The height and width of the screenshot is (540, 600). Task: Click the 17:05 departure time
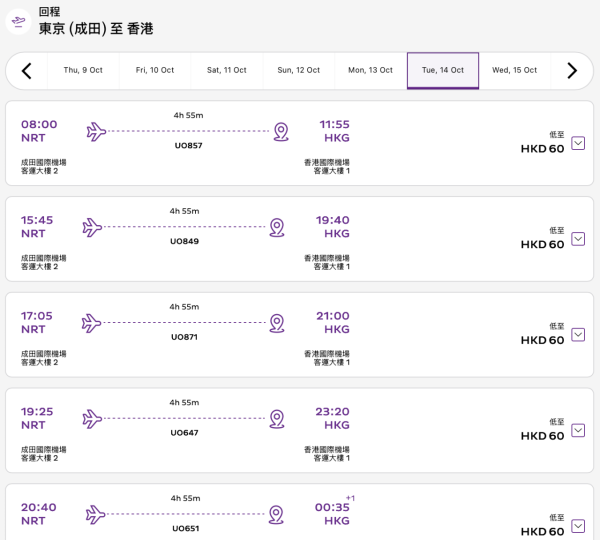coord(36,316)
